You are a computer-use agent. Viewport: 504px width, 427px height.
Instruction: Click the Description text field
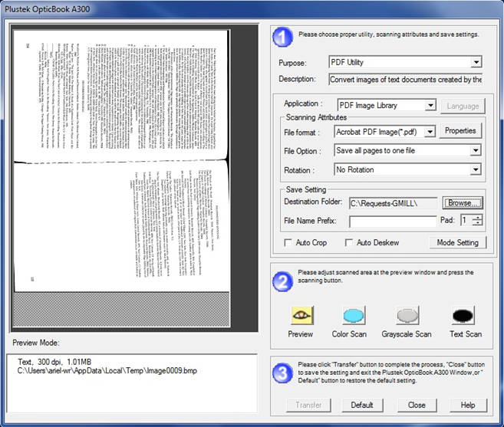coord(406,80)
